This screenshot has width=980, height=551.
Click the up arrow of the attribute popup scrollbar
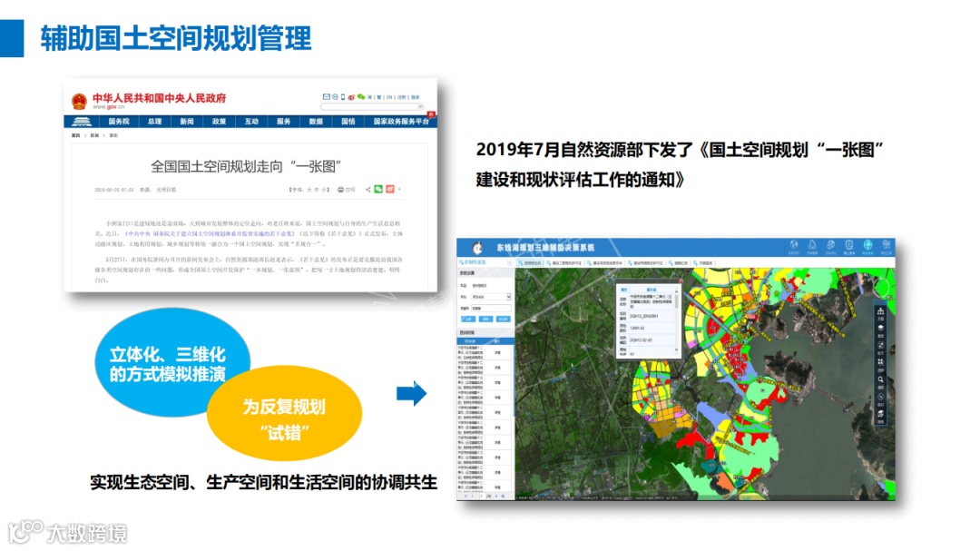[676, 291]
